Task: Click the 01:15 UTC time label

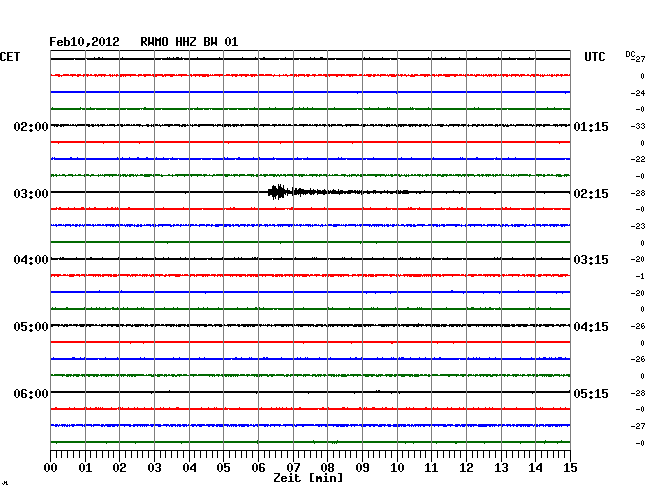Action: 591,126
